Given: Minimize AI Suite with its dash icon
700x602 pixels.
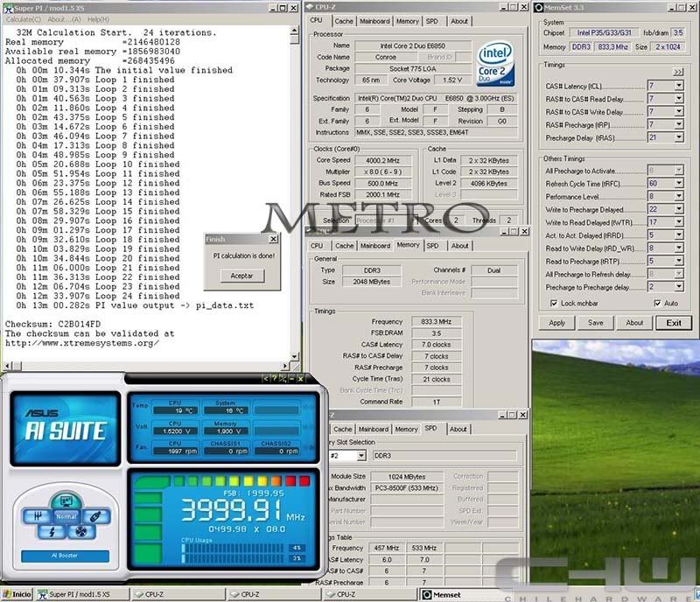Looking at the screenshot, I should 291,379.
